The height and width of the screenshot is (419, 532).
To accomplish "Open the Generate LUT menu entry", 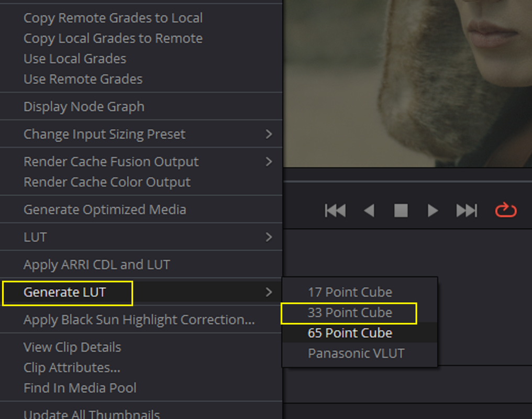I will [141, 292].
